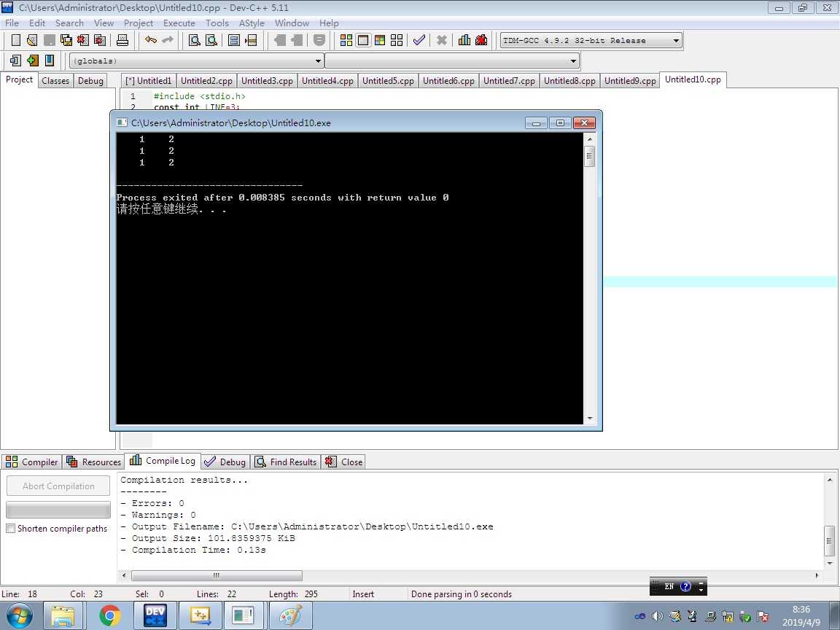This screenshot has height=630, width=840.
Task: Click the Go to line icon
Action: pyautogui.click(x=251, y=40)
